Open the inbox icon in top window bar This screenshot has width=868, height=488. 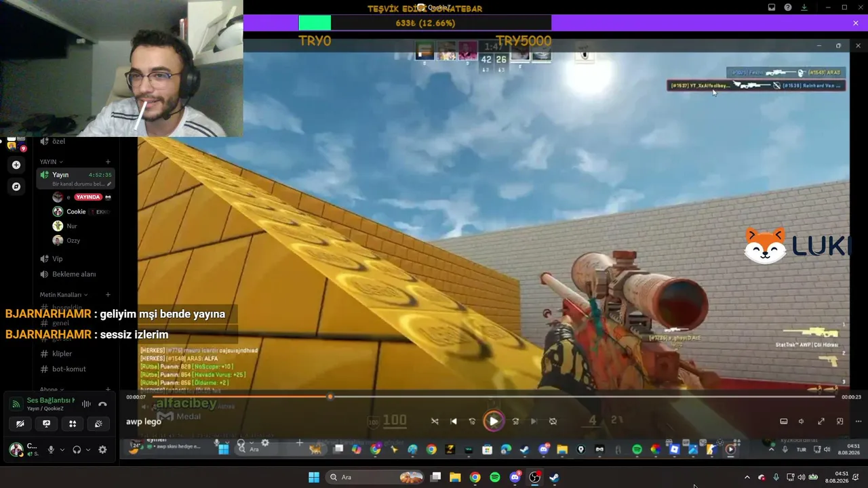coord(772,7)
